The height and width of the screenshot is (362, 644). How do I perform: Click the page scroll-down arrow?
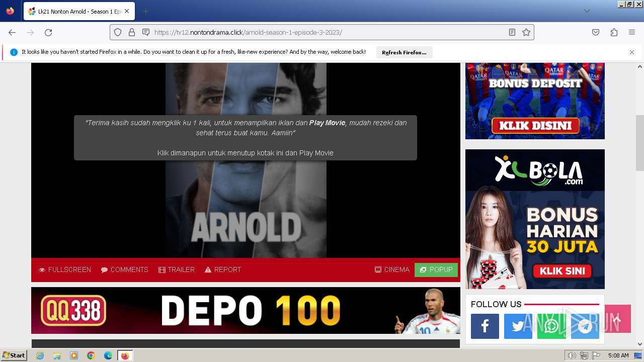point(640,344)
